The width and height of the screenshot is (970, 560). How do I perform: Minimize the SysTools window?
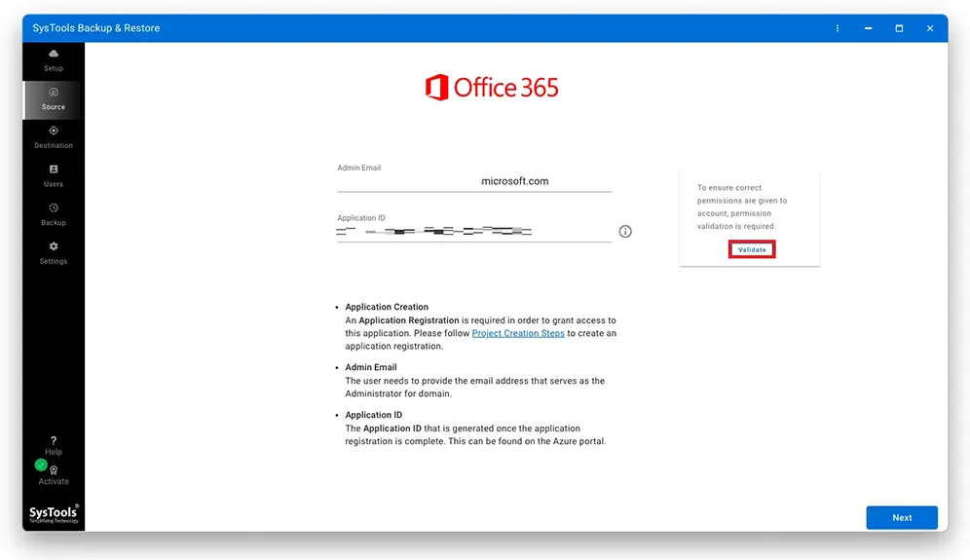pyautogui.click(x=869, y=28)
